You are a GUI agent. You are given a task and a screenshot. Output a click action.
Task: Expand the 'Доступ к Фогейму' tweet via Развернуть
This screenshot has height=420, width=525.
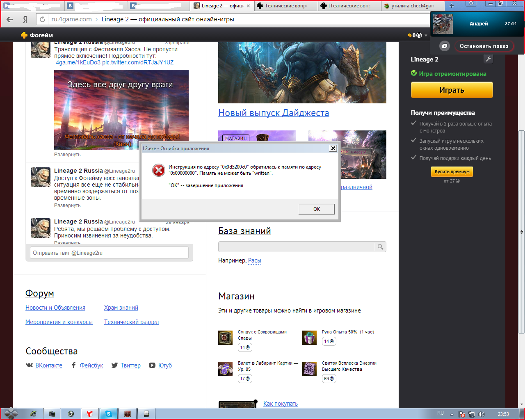click(67, 205)
